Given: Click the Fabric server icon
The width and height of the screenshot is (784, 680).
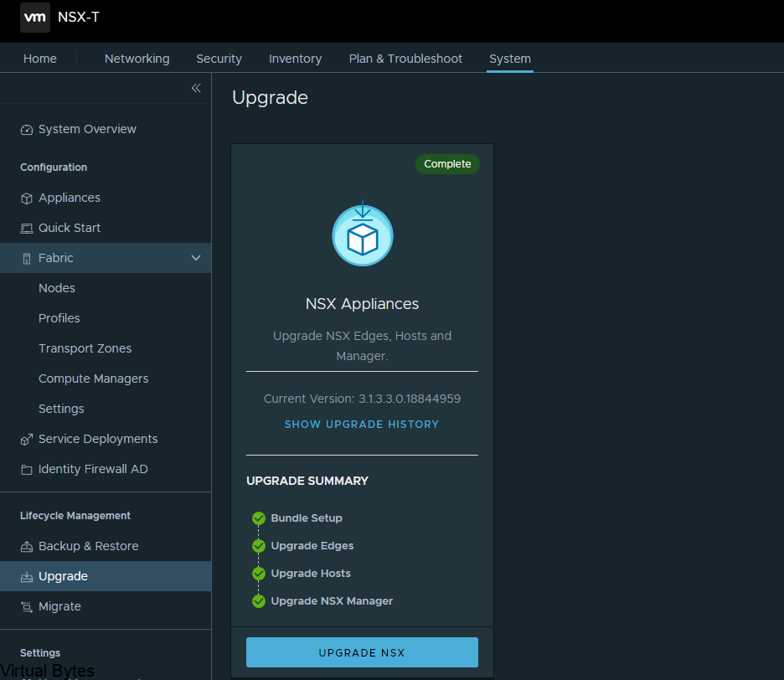Looking at the screenshot, I should tap(27, 259).
